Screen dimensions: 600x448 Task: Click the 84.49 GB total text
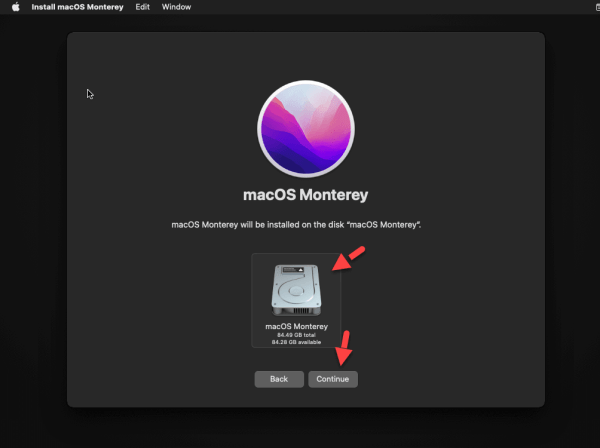[x=297, y=335]
